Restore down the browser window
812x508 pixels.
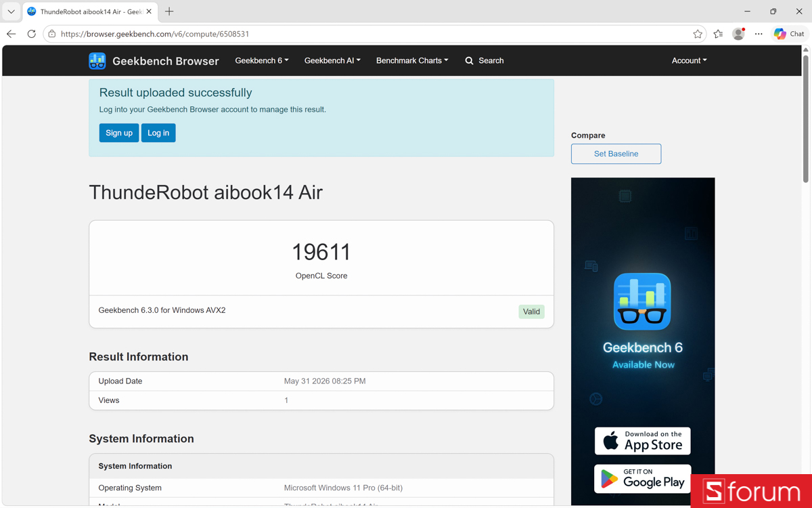click(x=773, y=12)
